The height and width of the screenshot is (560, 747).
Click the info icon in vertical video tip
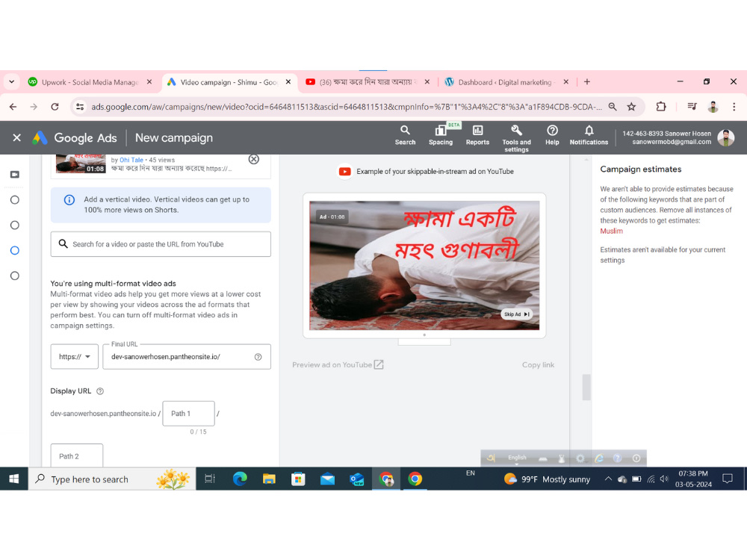[x=69, y=200]
